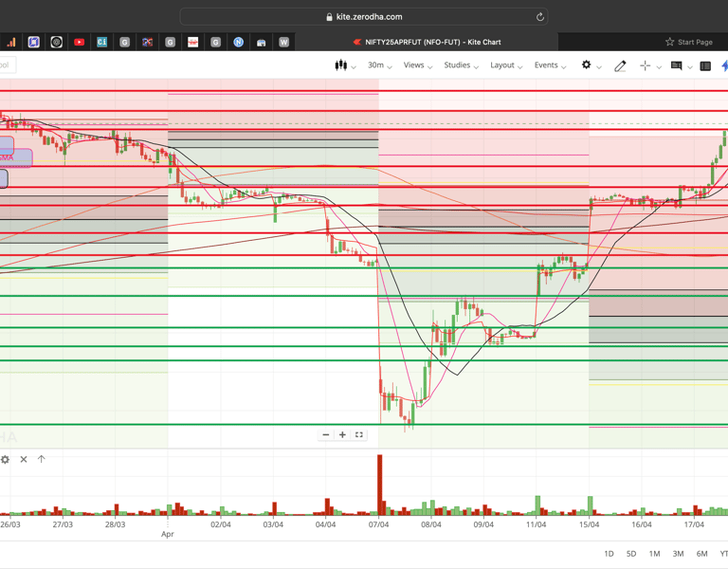The height and width of the screenshot is (569, 728).
Task: Select the 1D range
Action: coord(609,554)
